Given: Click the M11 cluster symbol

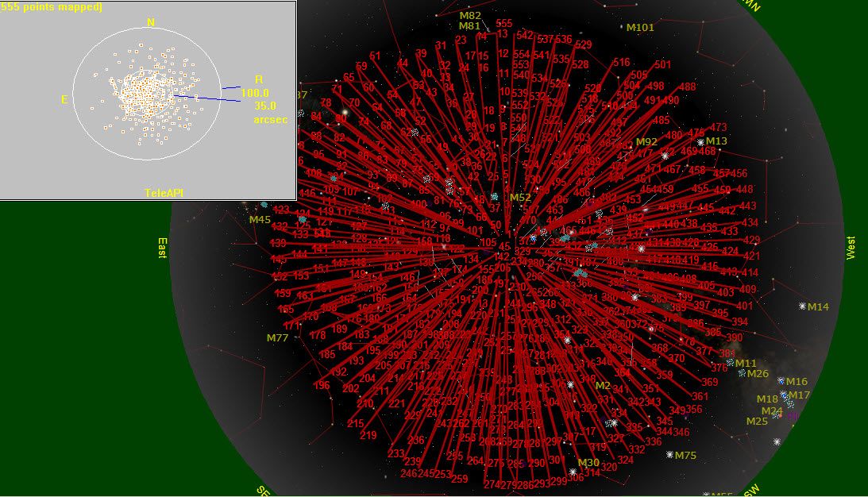Looking at the screenshot, I should point(730,363).
